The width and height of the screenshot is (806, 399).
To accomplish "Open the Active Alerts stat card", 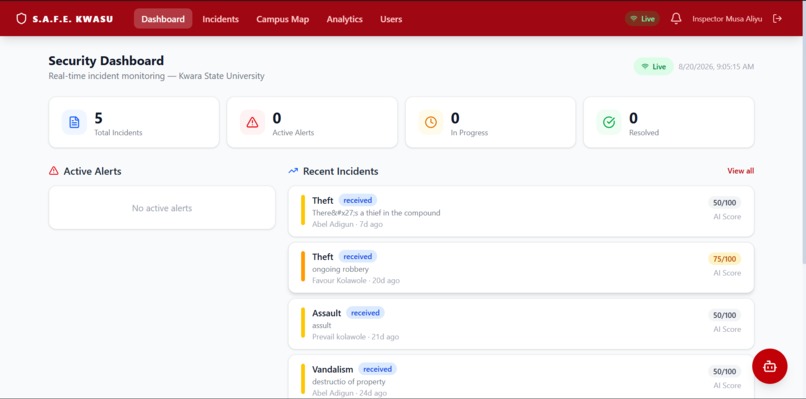I will (312, 122).
